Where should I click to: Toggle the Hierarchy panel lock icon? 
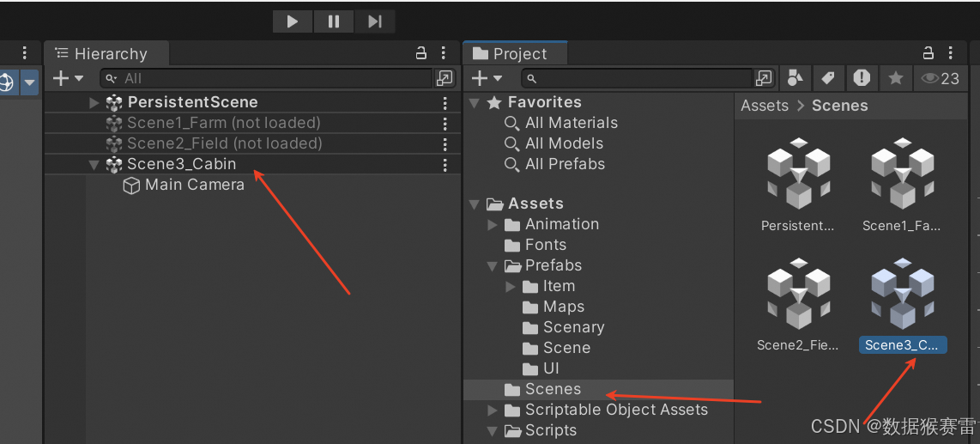point(421,53)
